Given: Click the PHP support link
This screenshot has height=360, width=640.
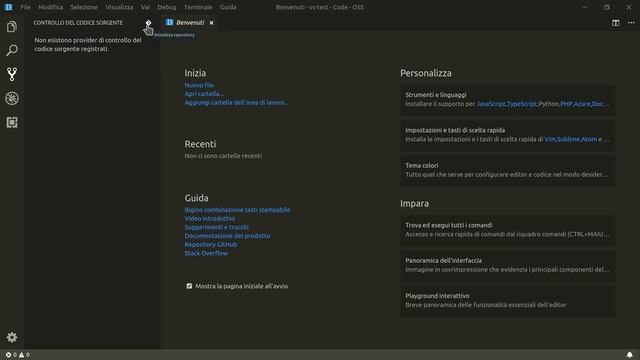Looking at the screenshot, I should point(566,104).
